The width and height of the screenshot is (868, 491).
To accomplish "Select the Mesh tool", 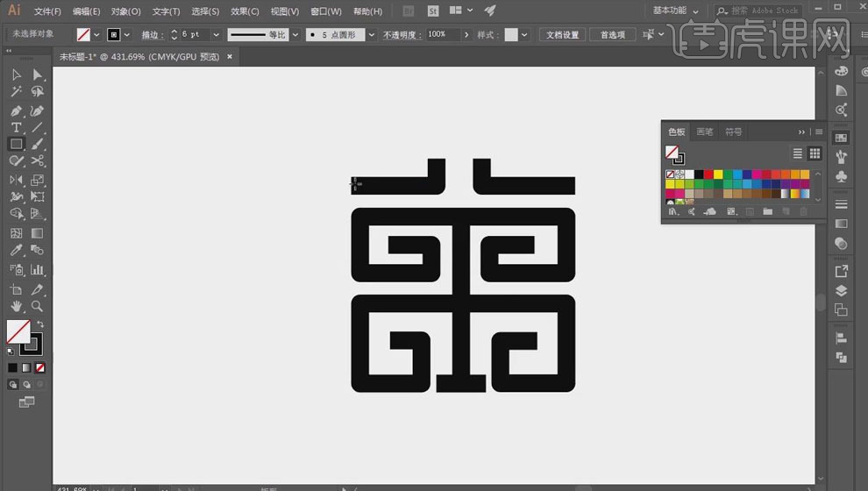I will point(16,233).
